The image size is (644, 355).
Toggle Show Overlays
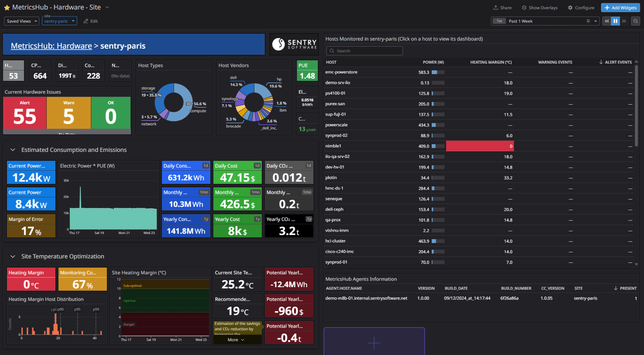(x=540, y=8)
